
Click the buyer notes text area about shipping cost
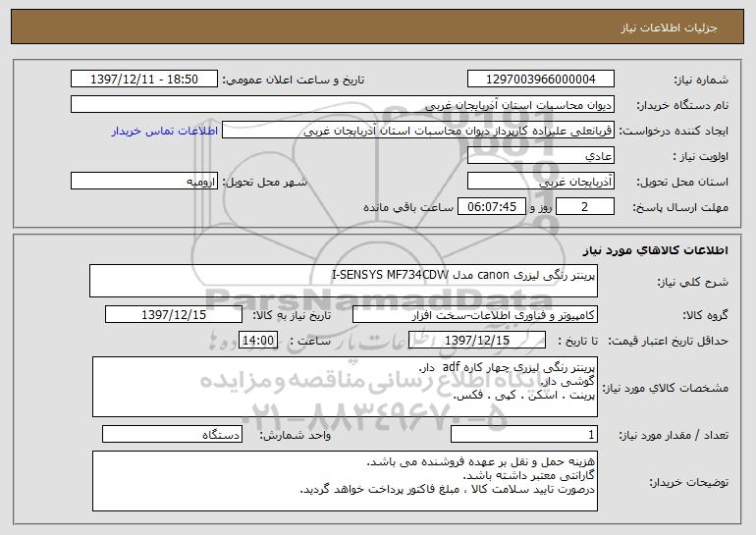point(345,481)
